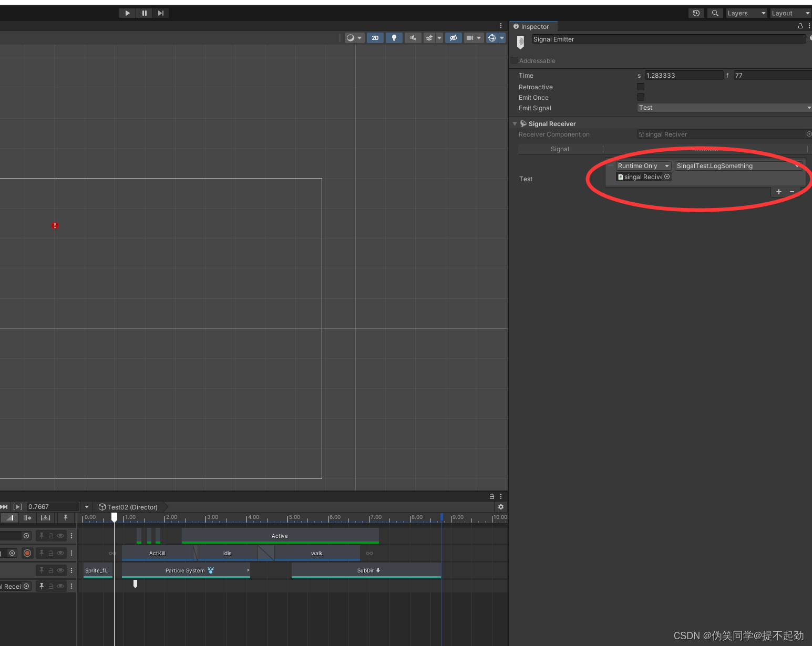Unmute scene audio via the speaker icon
The height and width of the screenshot is (646, 812).
coord(413,37)
